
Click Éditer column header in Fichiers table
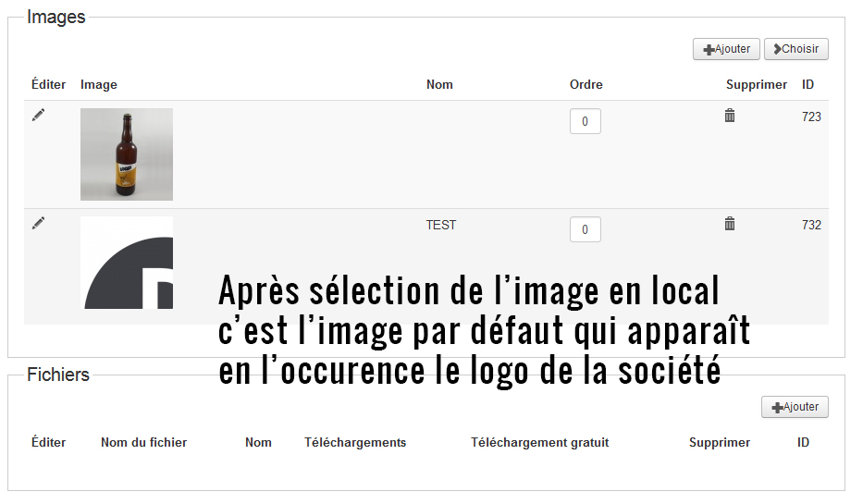point(48,442)
